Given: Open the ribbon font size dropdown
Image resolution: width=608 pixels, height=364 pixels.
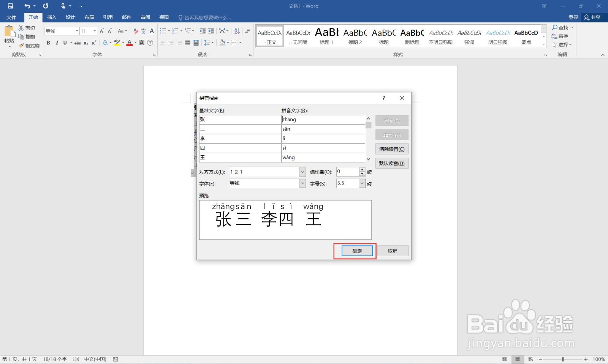Looking at the screenshot, I should 95,31.
